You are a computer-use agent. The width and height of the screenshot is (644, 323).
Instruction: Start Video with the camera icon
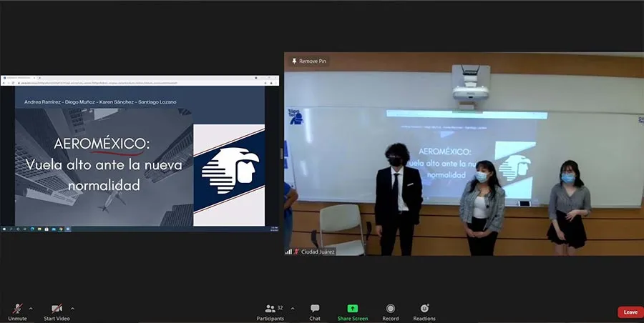click(57, 312)
